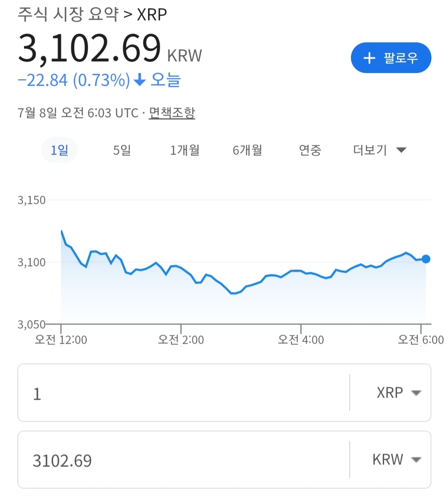Click the blue endpoint dot on the chart
448x503 pixels.
(426, 259)
